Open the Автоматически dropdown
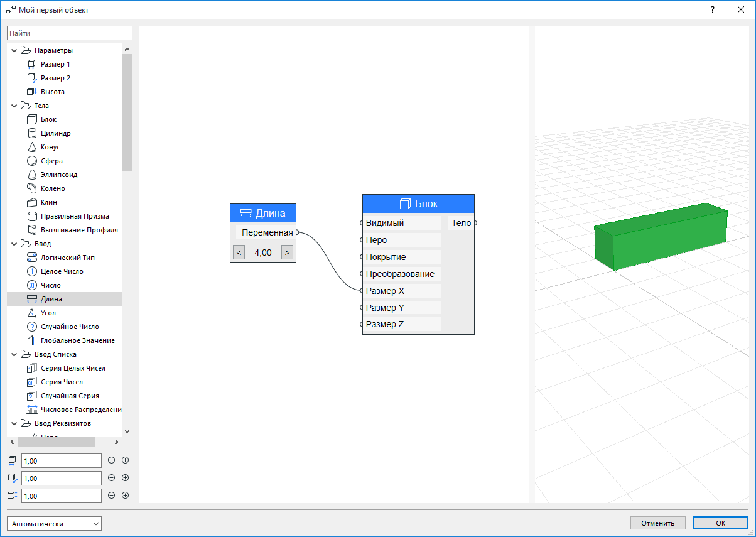This screenshot has height=537, width=756. [54, 523]
